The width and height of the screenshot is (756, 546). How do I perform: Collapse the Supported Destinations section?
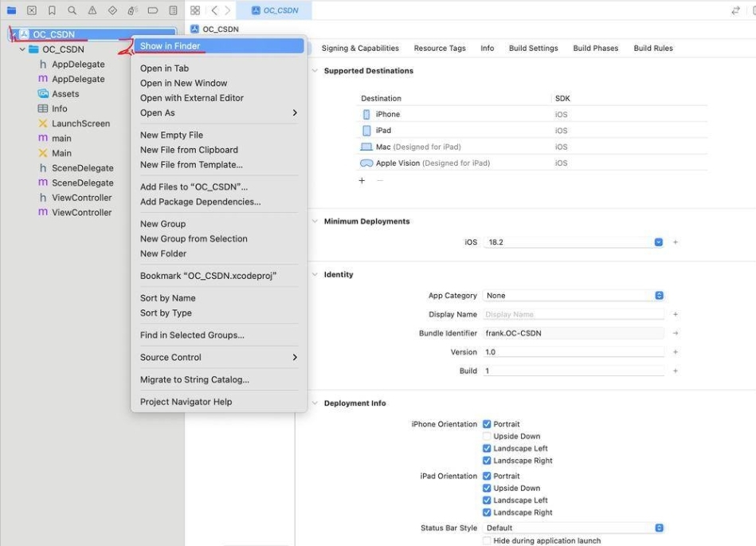(315, 71)
